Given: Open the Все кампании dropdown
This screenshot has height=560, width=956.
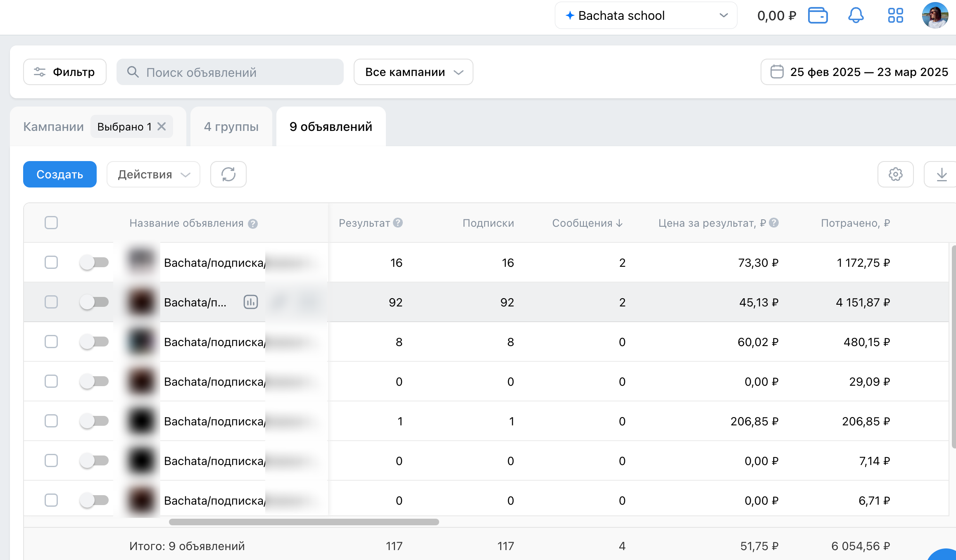Looking at the screenshot, I should pyautogui.click(x=413, y=72).
